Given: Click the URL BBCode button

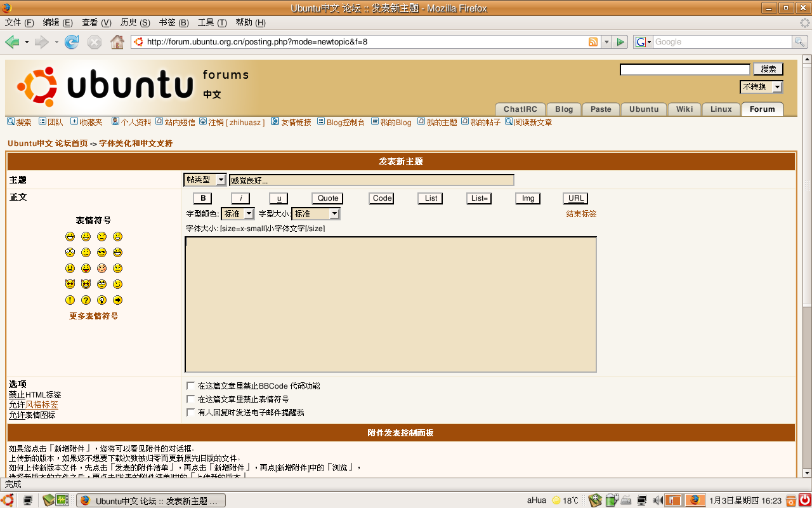Looking at the screenshot, I should click(x=576, y=198).
